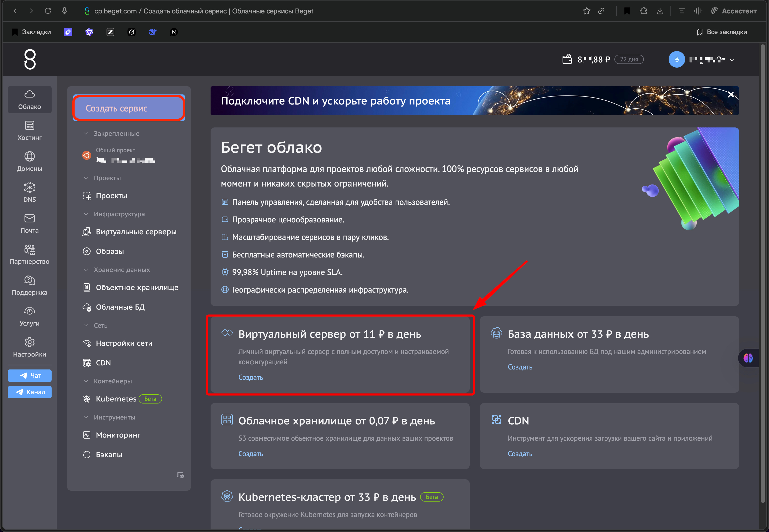Open Kubernetes Бета menu item

(x=122, y=399)
